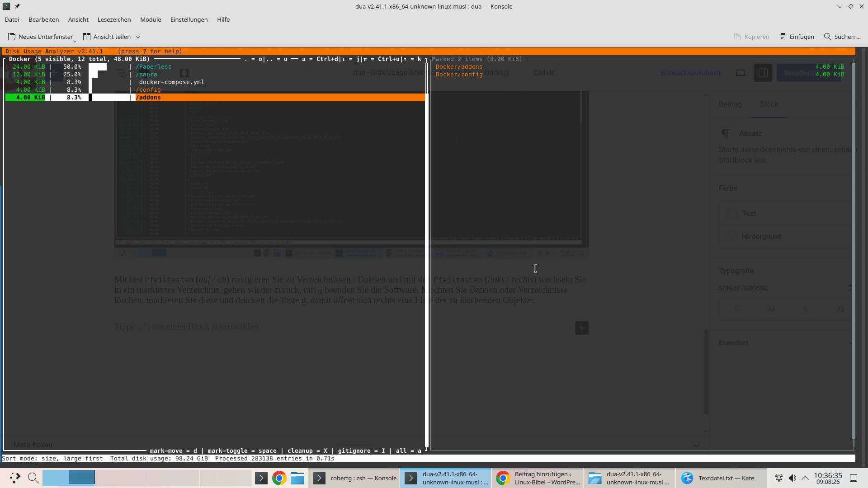Open the Suchen search tool
This screenshot has width=868, height=488.
(842, 37)
